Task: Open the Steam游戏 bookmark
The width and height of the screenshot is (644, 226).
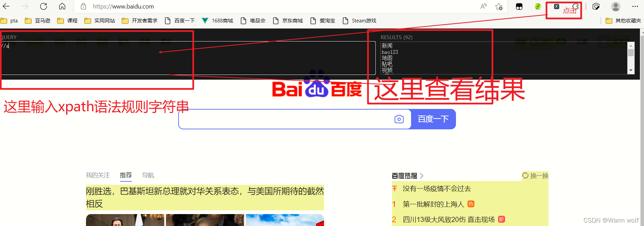Action: (x=359, y=21)
